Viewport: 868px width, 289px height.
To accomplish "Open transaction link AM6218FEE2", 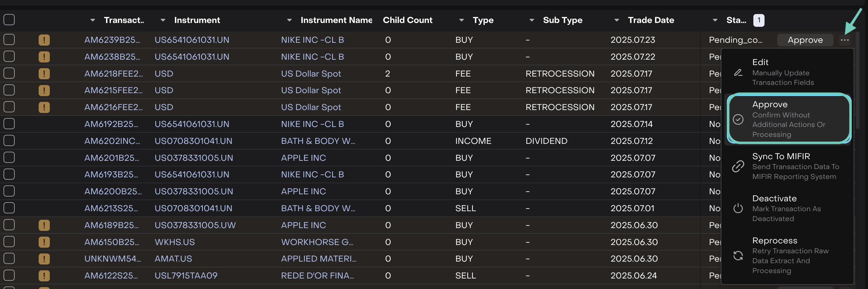I will click(x=114, y=74).
